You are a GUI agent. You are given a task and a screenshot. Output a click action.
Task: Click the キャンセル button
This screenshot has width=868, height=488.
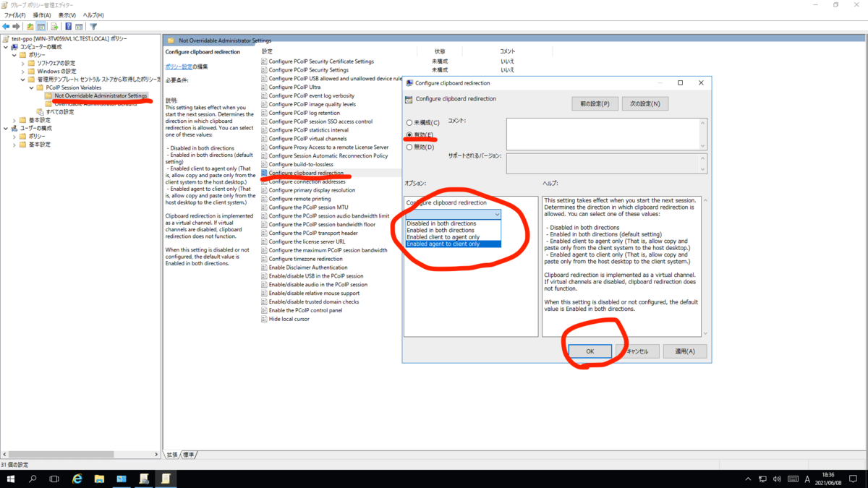(x=637, y=351)
